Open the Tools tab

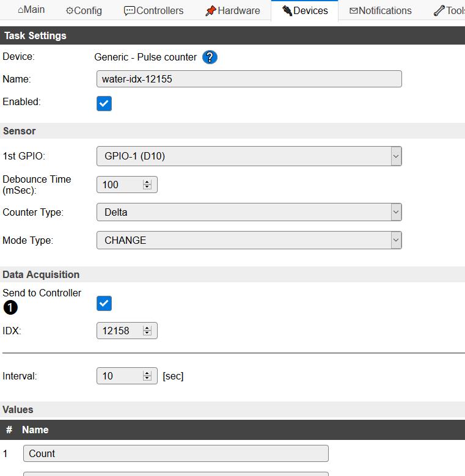[x=450, y=10]
